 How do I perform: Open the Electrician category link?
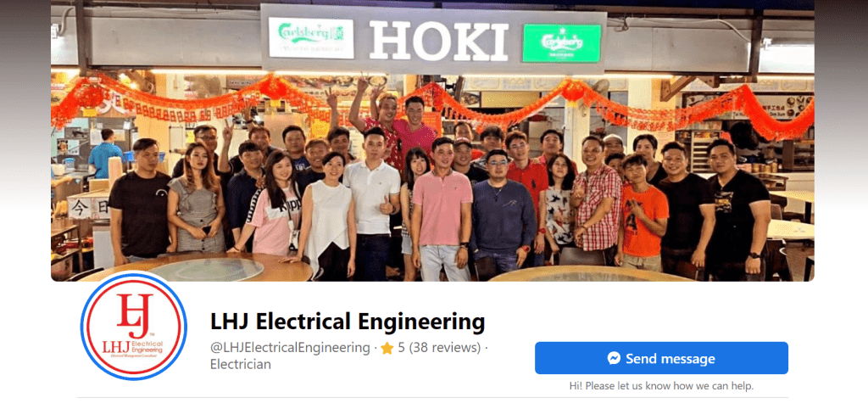241,364
